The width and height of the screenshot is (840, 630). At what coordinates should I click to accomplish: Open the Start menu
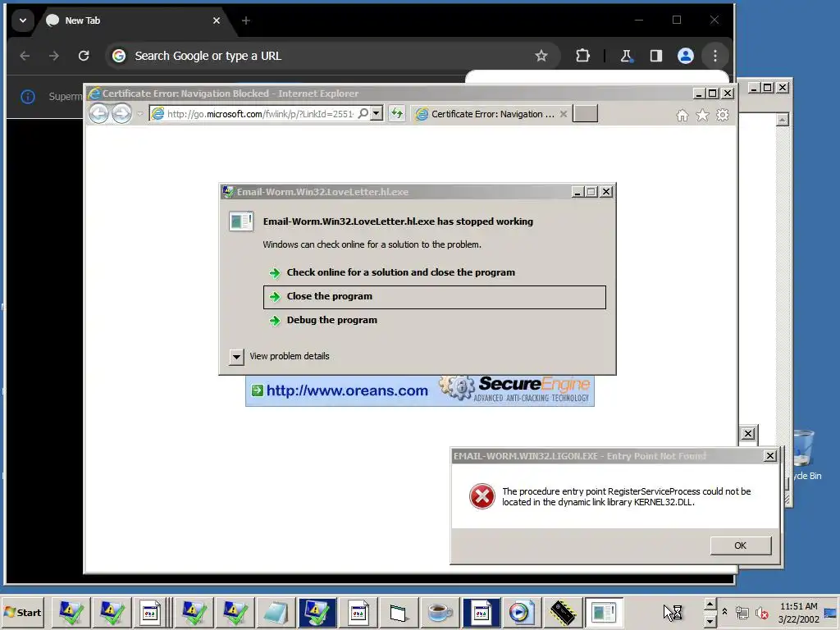click(x=22, y=612)
